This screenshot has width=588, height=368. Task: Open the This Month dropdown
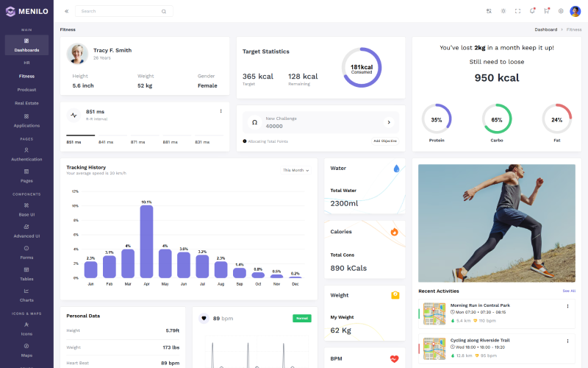[296, 170]
